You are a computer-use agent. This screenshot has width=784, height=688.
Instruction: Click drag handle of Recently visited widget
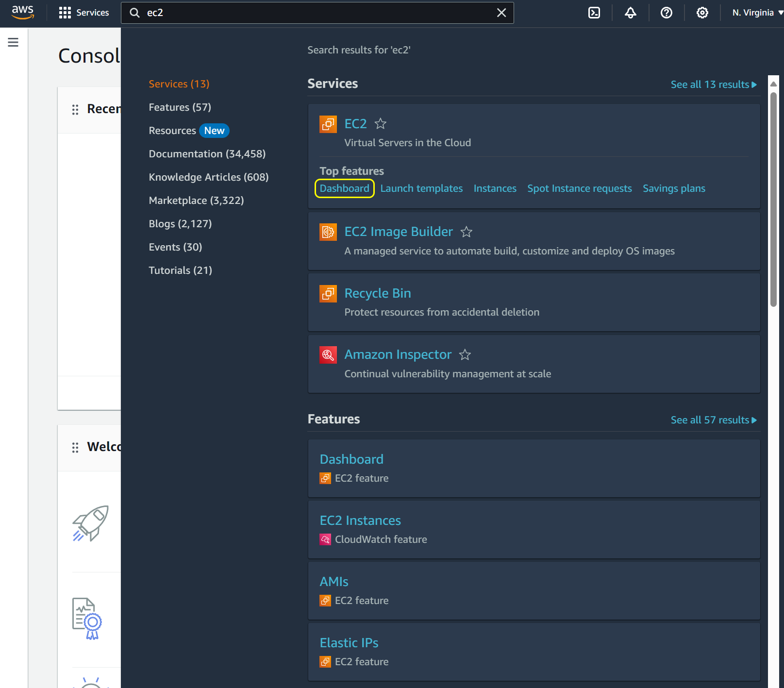[75, 110]
